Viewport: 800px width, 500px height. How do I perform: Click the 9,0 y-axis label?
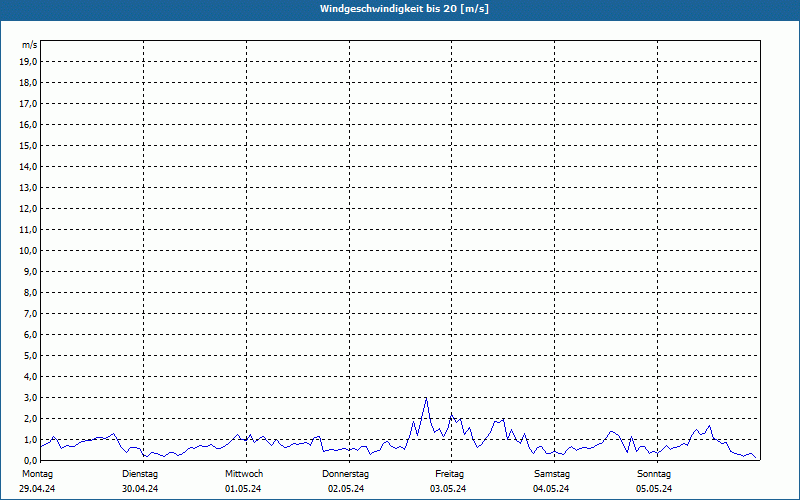pos(31,271)
